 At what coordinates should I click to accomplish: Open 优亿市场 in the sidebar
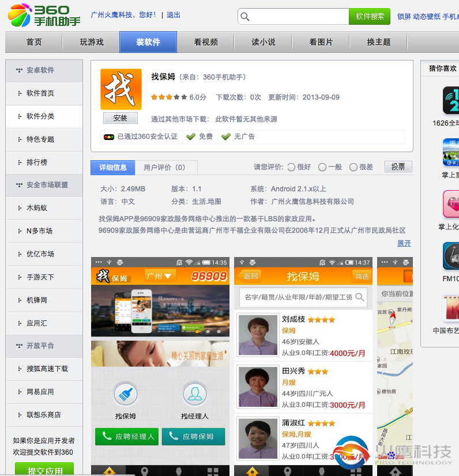click(x=44, y=254)
